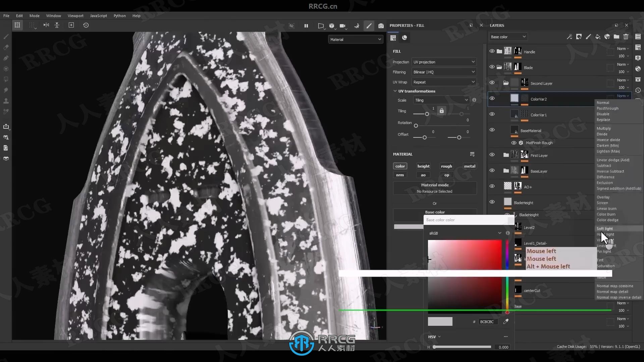Image resolution: width=644 pixels, height=362 pixels.
Task: Lock the tiling ratio
Action: (442, 111)
